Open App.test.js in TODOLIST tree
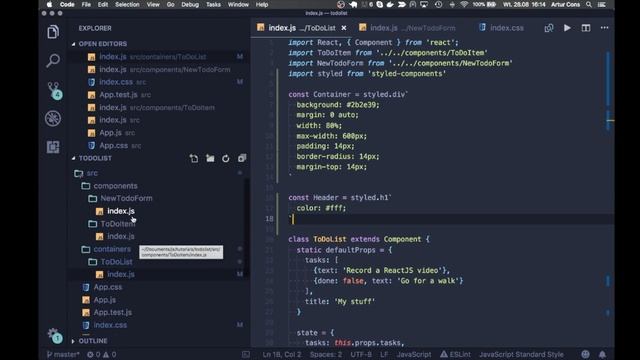Image resolution: width=640 pixels, height=360 pixels. [x=112, y=313]
